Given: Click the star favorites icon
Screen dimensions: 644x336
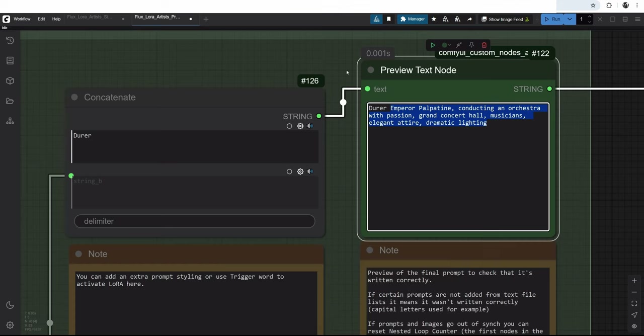Looking at the screenshot, I should pyautogui.click(x=434, y=19).
